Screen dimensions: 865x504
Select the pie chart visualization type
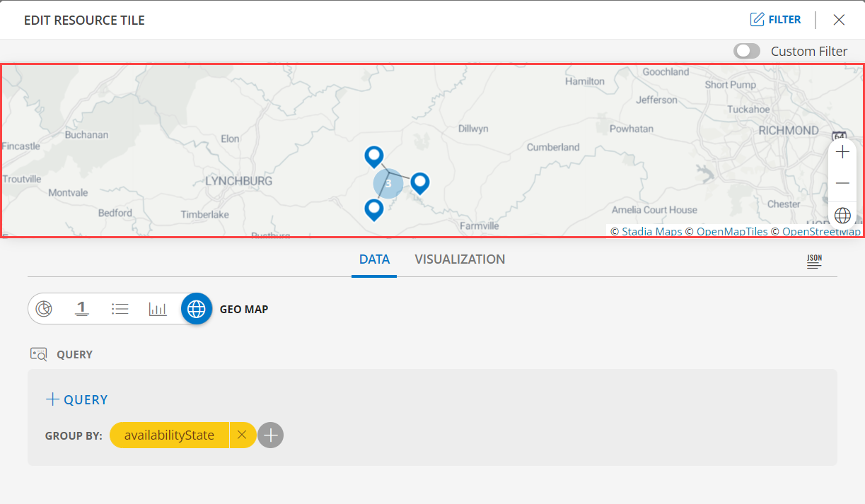pyautogui.click(x=44, y=308)
